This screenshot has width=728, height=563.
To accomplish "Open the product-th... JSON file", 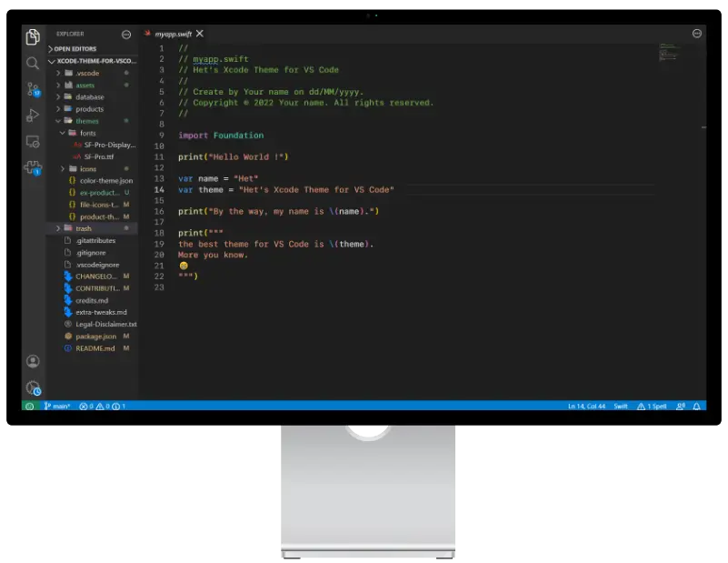I will (92, 216).
